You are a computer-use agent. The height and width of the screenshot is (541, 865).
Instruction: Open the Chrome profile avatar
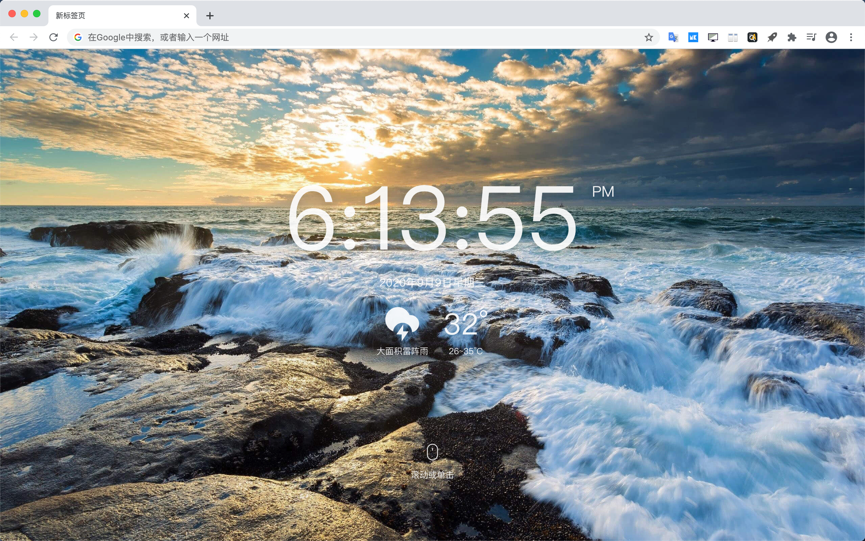tap(831, 38)
